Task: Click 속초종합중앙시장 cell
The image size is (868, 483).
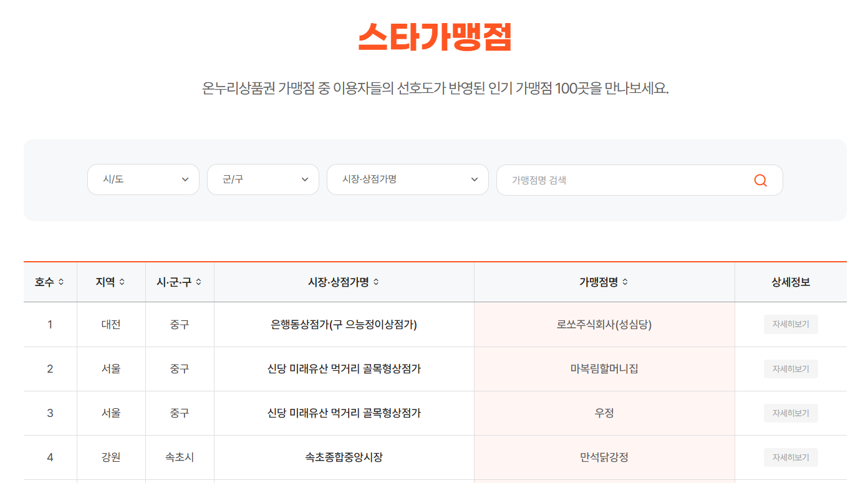Action: (344, 457)
